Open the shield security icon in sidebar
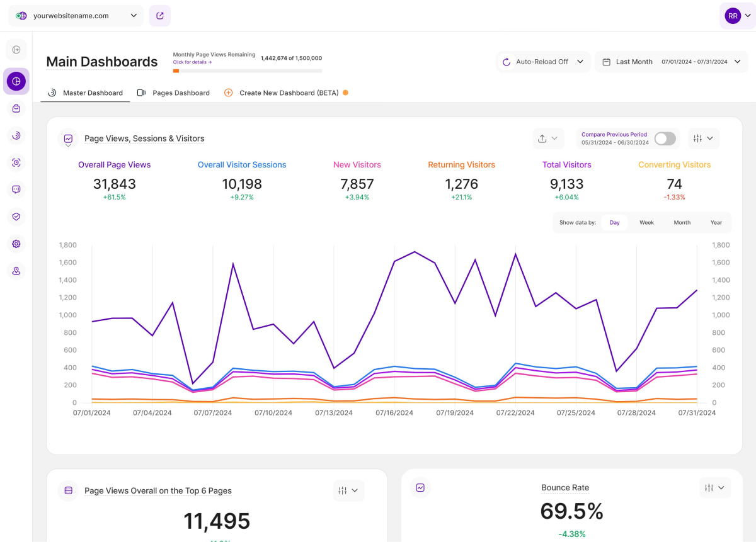The height and width of the screenshot is (542, 756). pyautogui.click(x=16, y=217)
